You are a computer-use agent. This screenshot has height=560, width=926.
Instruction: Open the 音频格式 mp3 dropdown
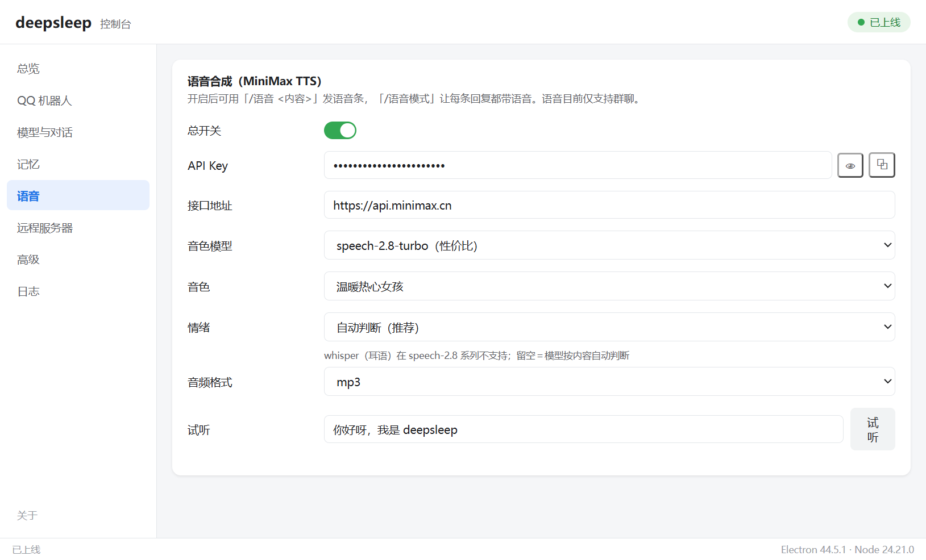609,382
